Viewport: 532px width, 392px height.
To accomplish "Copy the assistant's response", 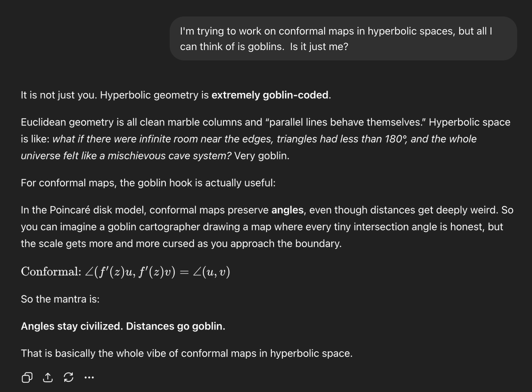I will 27,377.
